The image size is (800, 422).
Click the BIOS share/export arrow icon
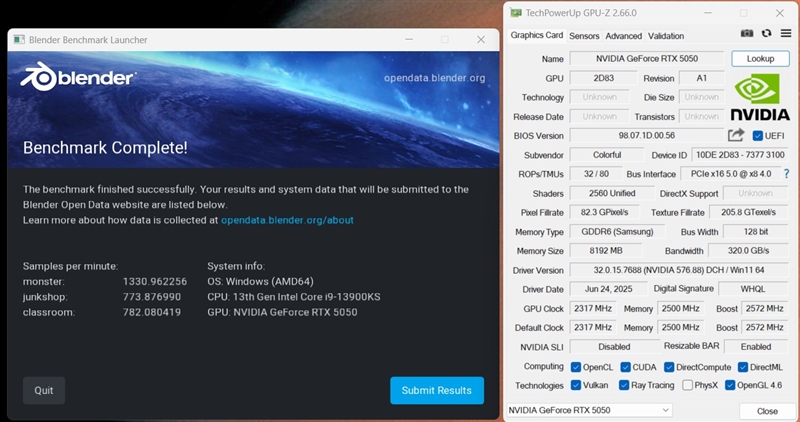pos(736,135)
